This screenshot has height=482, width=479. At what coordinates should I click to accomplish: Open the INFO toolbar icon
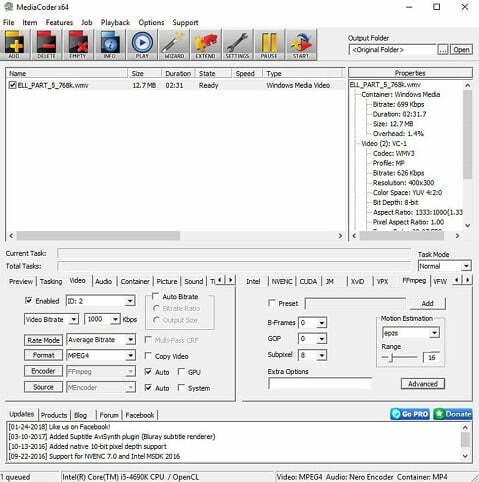pos(110,44)
